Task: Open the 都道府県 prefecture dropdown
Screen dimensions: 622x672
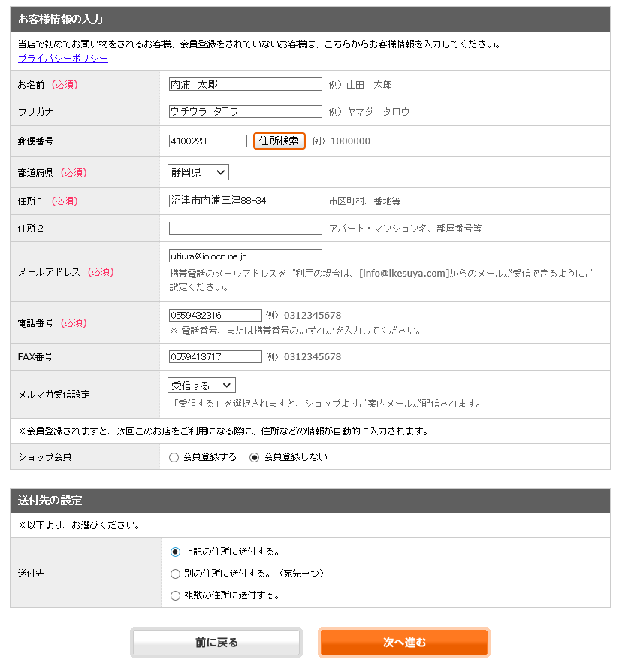Action: 198,171
